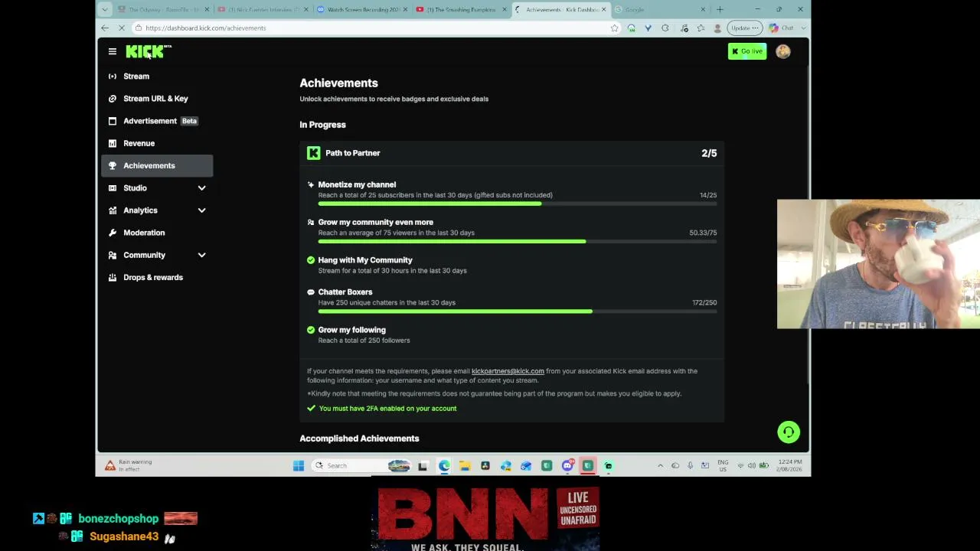Viewport: 980px width, 551px height.
Task: Click the Stream sidebar icon
Action: (113, 77)
